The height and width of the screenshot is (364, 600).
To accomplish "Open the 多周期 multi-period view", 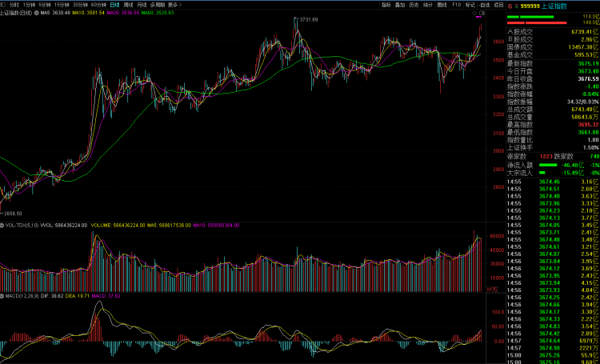I will tap(158, 5).
